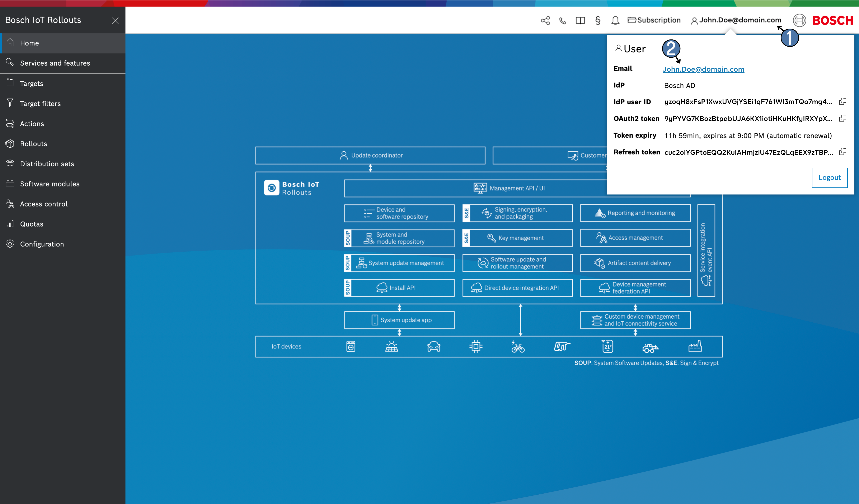The width and height of the screenshot is (859, 504).
Task: Navigate to Configuration settings
Action: 42,244
